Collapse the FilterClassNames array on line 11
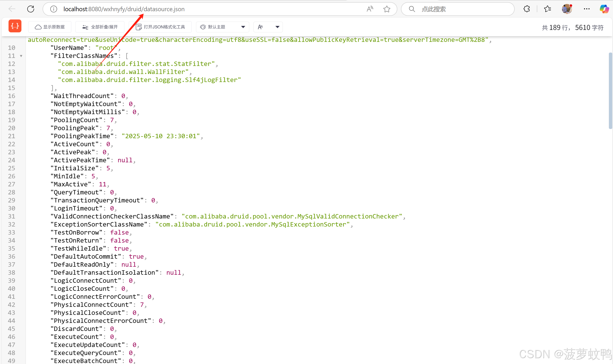Viewport: 613px width, 364px height. 21,56
